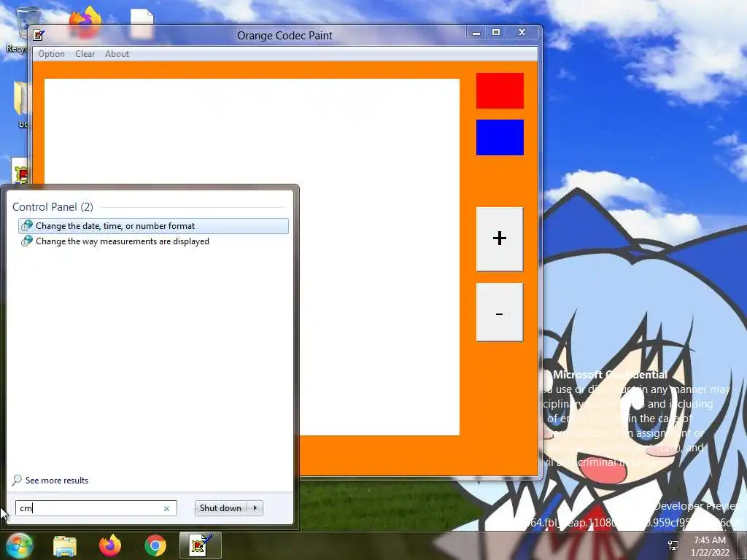Pick the red color swatch

coord(500,90)
